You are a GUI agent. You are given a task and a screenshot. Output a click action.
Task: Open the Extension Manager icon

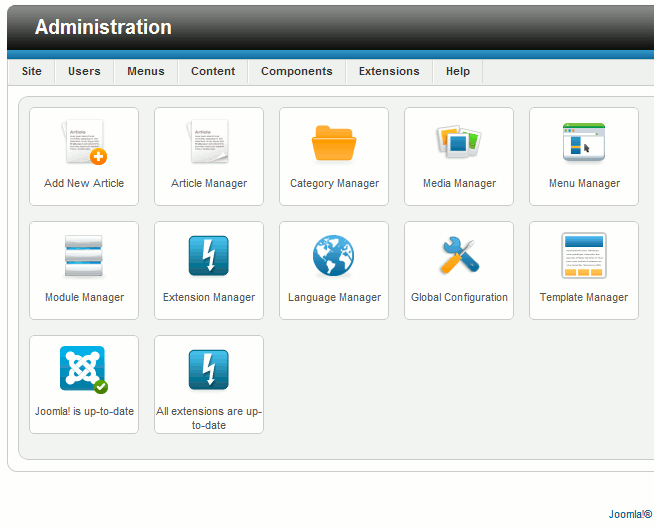point(209,258)
